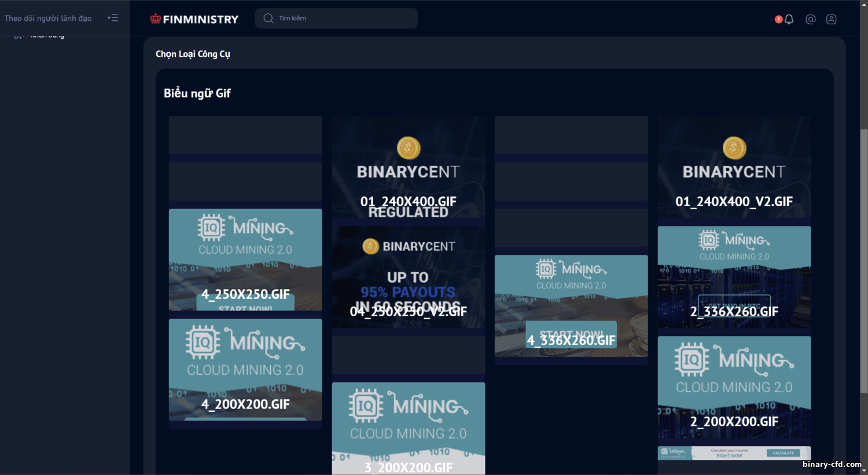Click the scrollbar down arrow
This screenshot has width=868, height=475.
(864, 470)
